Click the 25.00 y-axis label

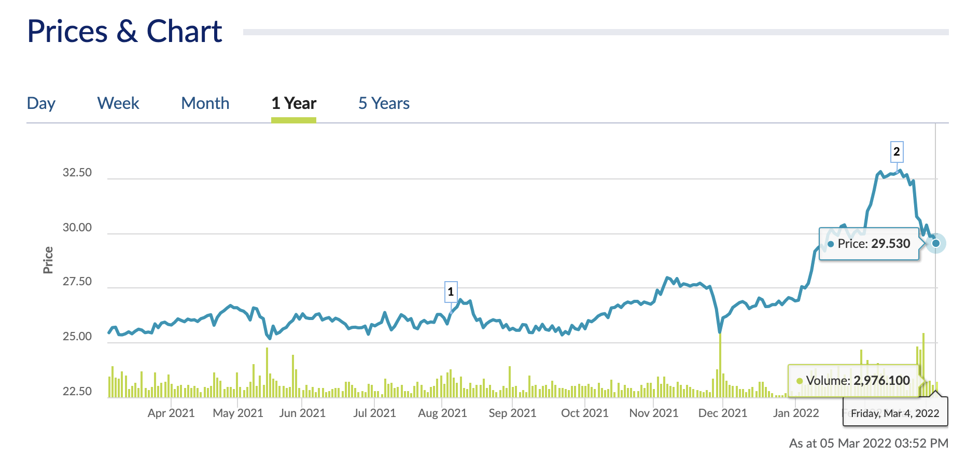[77, 337]
